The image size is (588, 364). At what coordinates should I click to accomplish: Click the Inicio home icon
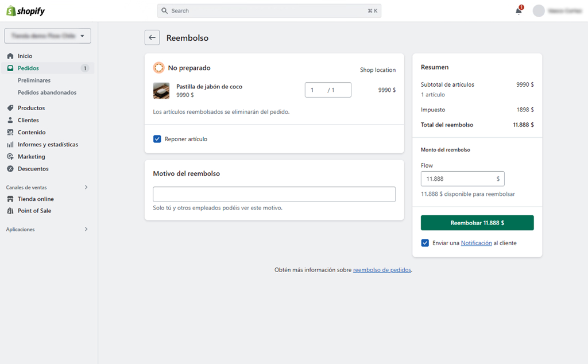tap(10, 56)
